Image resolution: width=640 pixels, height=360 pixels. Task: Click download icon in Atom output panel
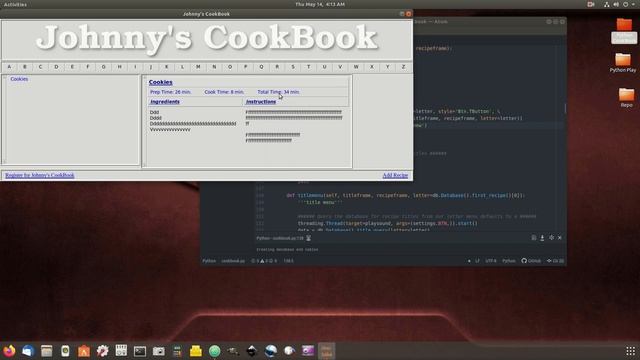pos(542,238)
